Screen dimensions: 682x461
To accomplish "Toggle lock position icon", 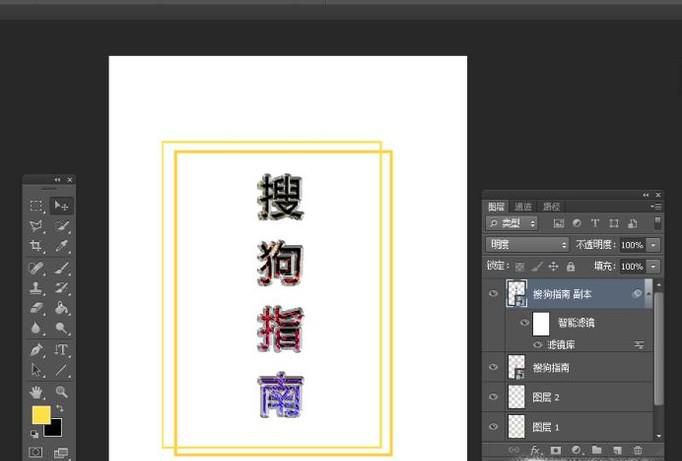I will click(x=553, y=267).
